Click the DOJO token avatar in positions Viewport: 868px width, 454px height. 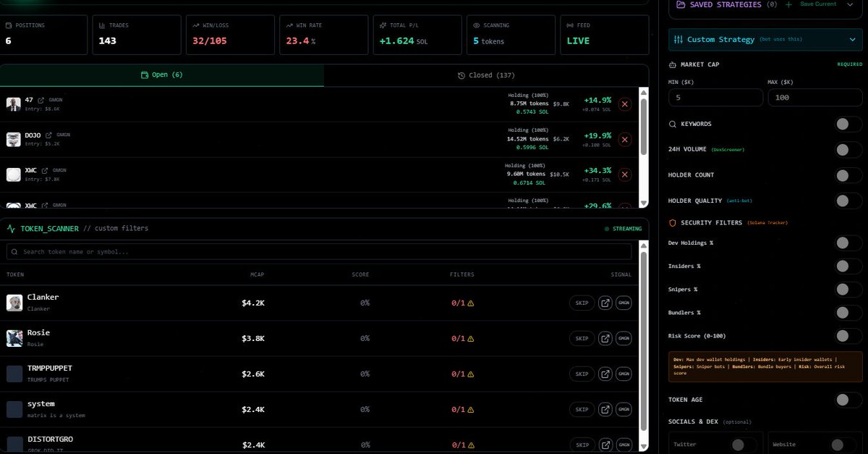[13, 140]
